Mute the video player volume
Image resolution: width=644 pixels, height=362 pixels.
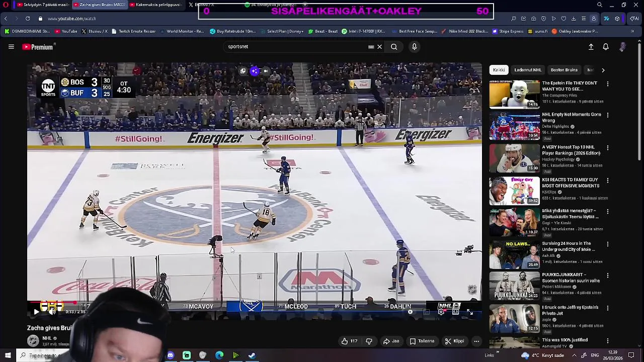(52, 312)
